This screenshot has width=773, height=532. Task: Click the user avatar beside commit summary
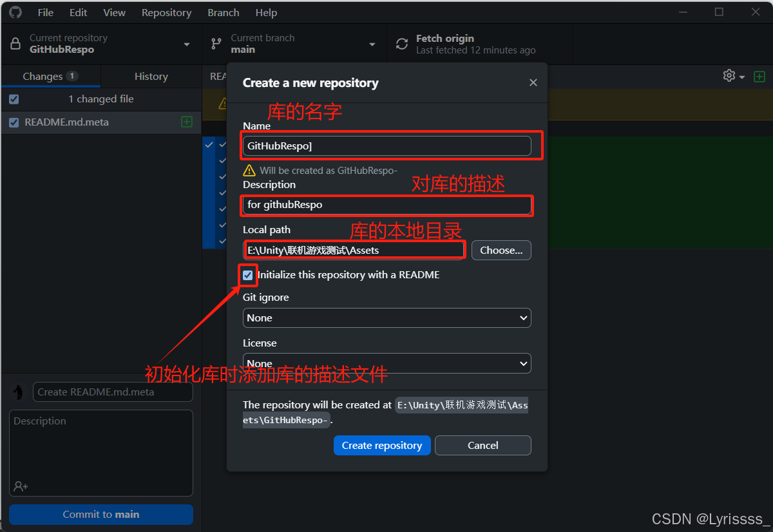[x=18, y=392]
